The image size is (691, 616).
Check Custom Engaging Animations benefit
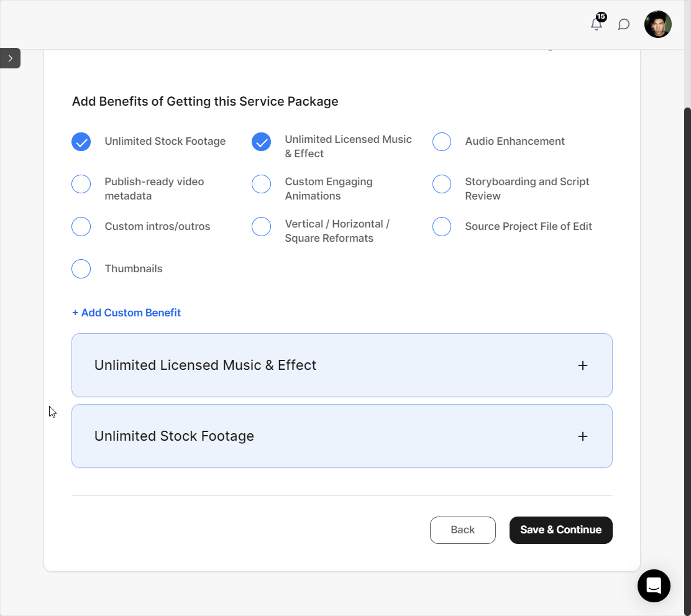point(262,185)
